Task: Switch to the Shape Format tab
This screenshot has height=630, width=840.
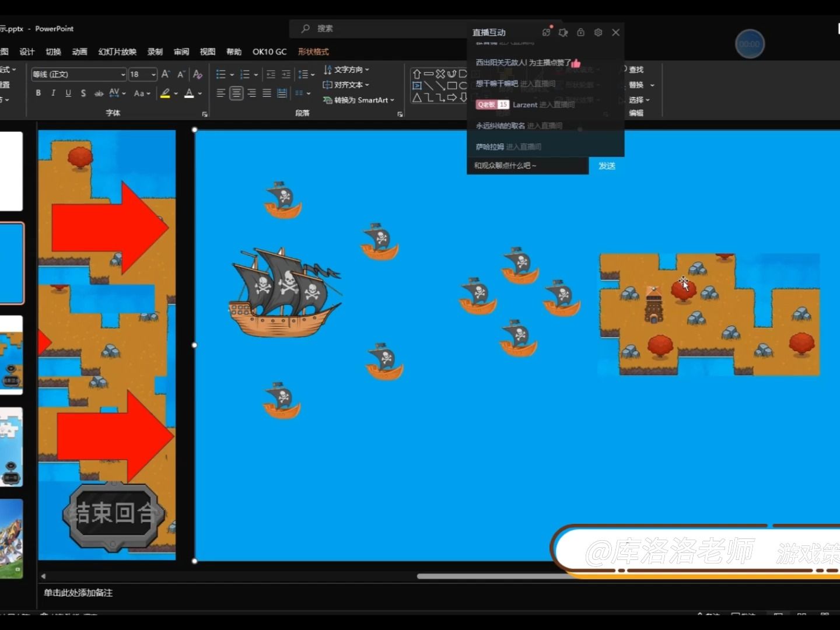Action: (313, 52)
